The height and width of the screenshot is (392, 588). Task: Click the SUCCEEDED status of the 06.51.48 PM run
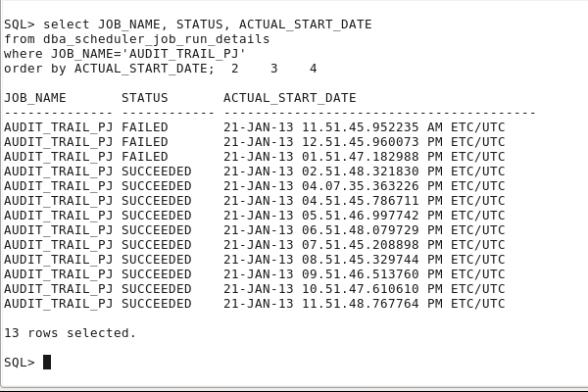point(157,230)
